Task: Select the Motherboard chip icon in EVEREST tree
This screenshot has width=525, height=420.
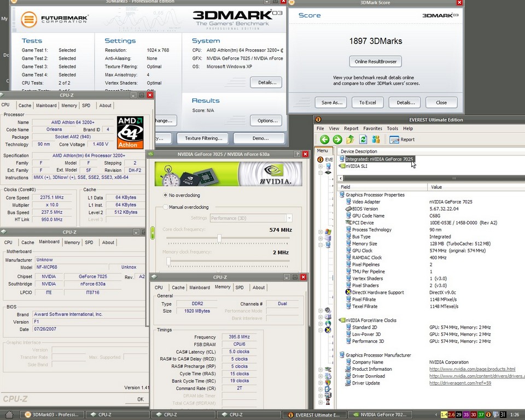Action: (328, 173)
